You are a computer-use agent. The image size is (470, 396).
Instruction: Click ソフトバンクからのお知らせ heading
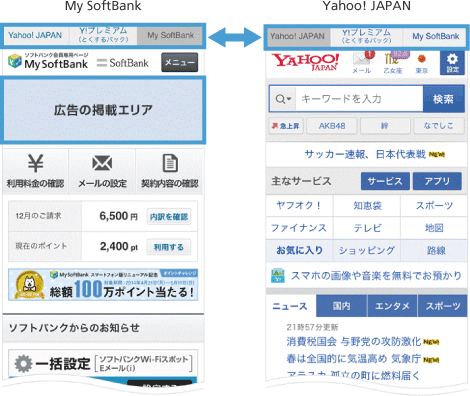tap(74, 328)
